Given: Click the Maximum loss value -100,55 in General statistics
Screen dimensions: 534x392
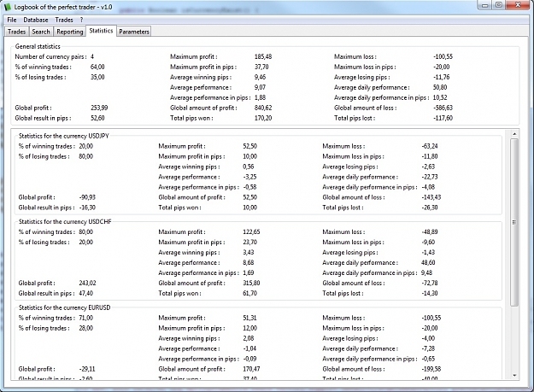Looking at the screenshot, I should (x=443, y=57).
